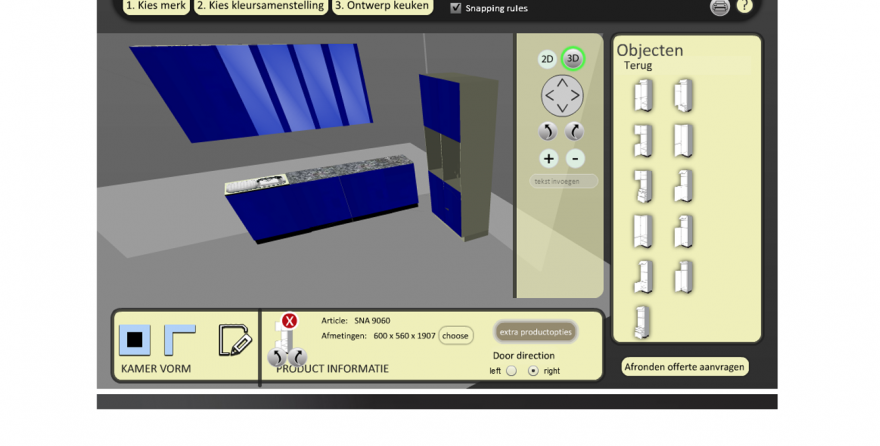Select left door direction

(511, 371)
